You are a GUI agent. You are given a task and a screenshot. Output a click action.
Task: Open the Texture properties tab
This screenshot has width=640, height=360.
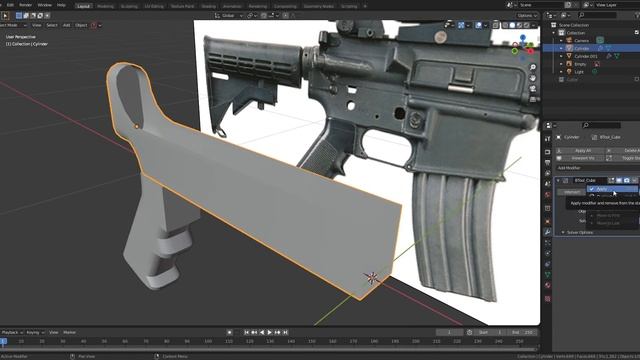point(547,299)
